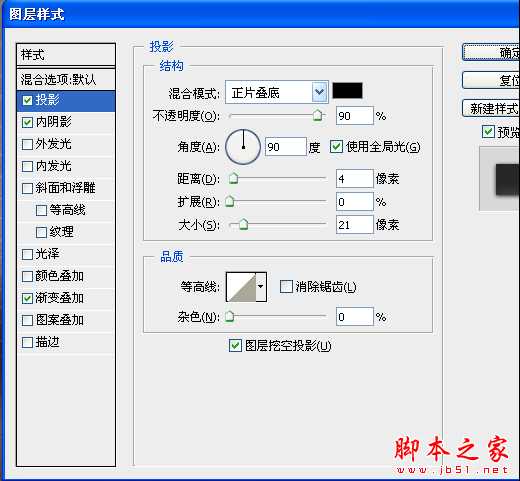Image resolution: width=520 pixels, height=481 pixels.
Task: Click the opacity value field showing 90
Action: click(355, 116)
